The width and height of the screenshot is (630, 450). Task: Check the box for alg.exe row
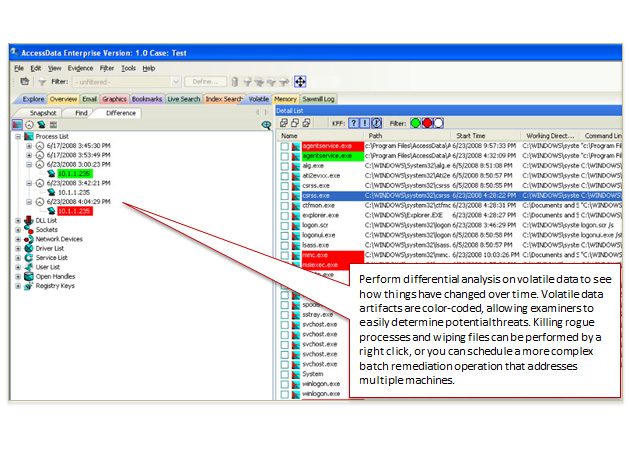pos(285,166)
